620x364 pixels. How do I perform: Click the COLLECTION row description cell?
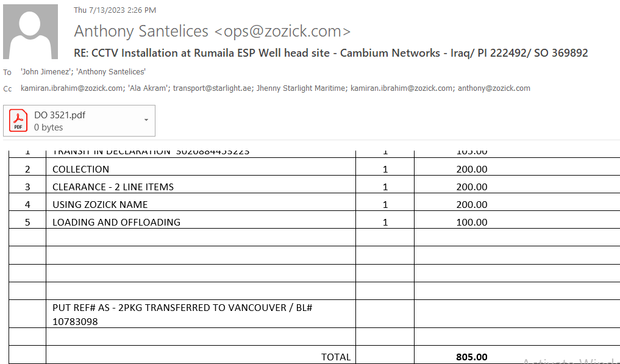click(80, 169)
